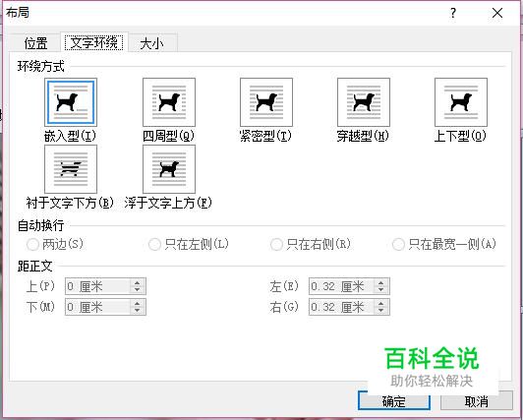Screen dimensions: 523x420
Task: Close the 布局 dialog with X
Action: 497,14
